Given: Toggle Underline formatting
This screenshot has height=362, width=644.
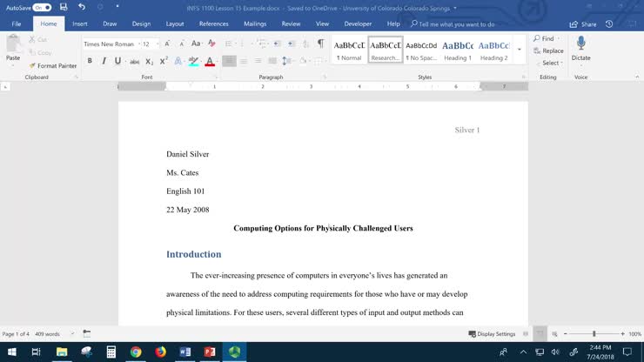Looking at the screenshot, I should [x=117, y=61].
